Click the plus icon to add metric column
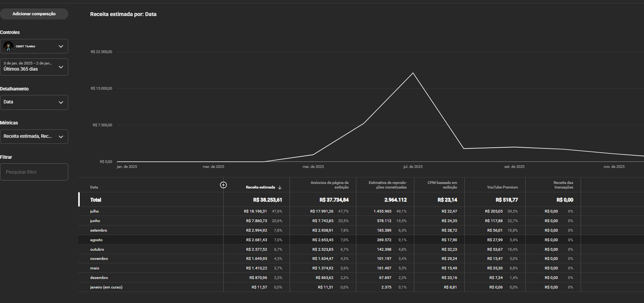644x303 pixels. tap(223, 185)
